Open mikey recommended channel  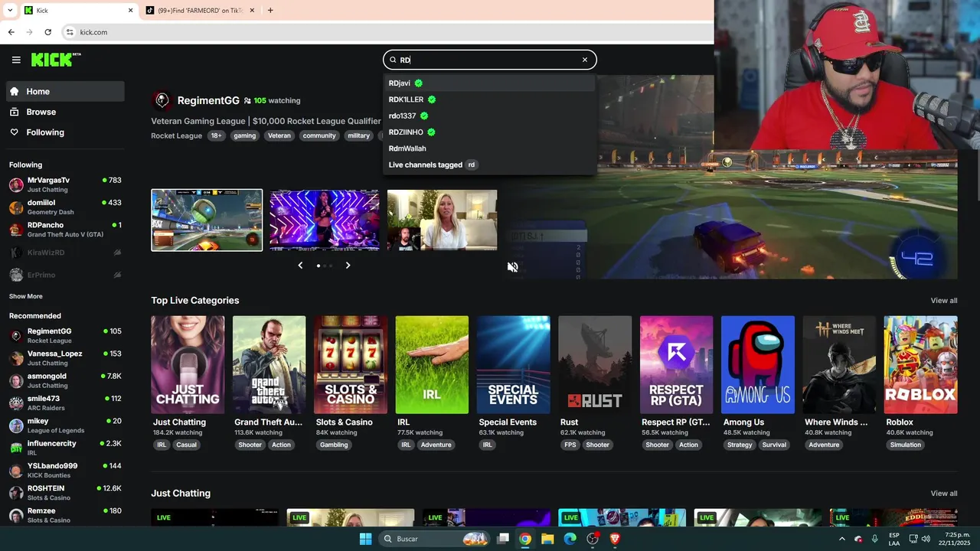65,425
